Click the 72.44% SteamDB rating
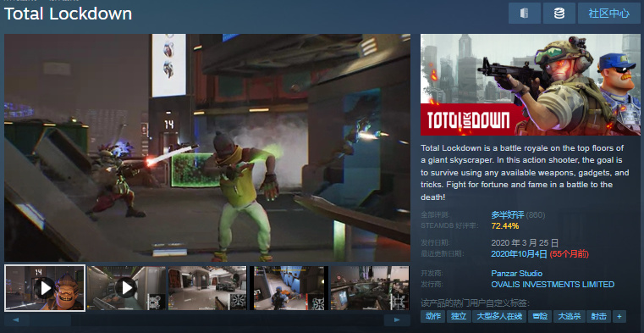The image size is (644, 333). coord(504,225)
